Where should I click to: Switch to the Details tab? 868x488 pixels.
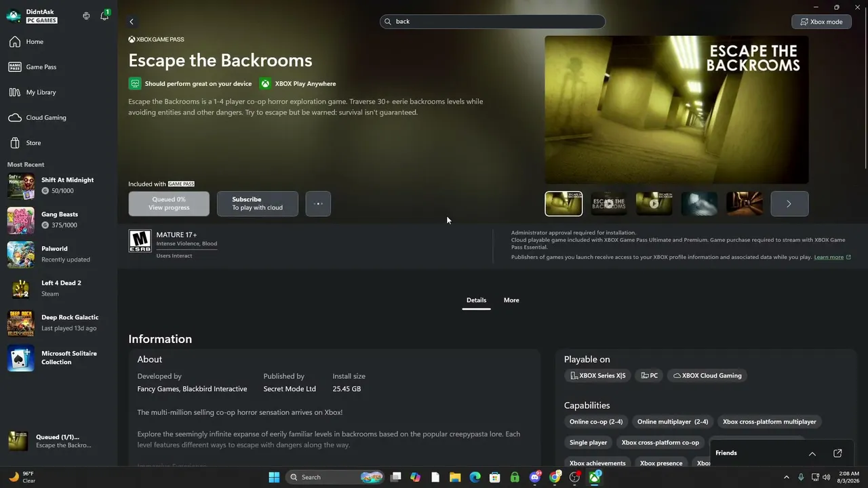click(476, 300)
